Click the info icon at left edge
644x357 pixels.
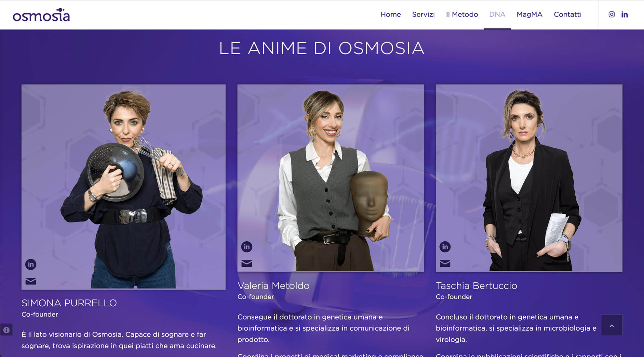pos(6,330)
